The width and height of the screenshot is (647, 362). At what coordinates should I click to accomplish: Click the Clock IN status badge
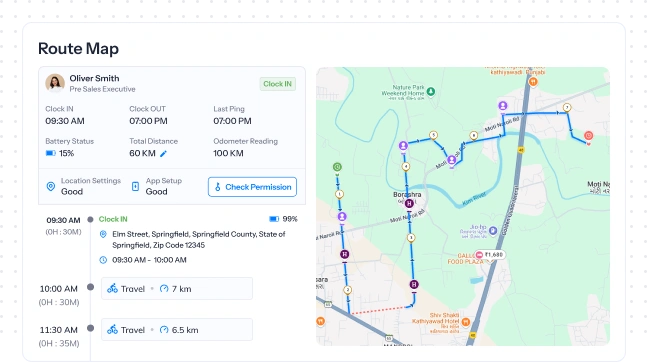277,84
